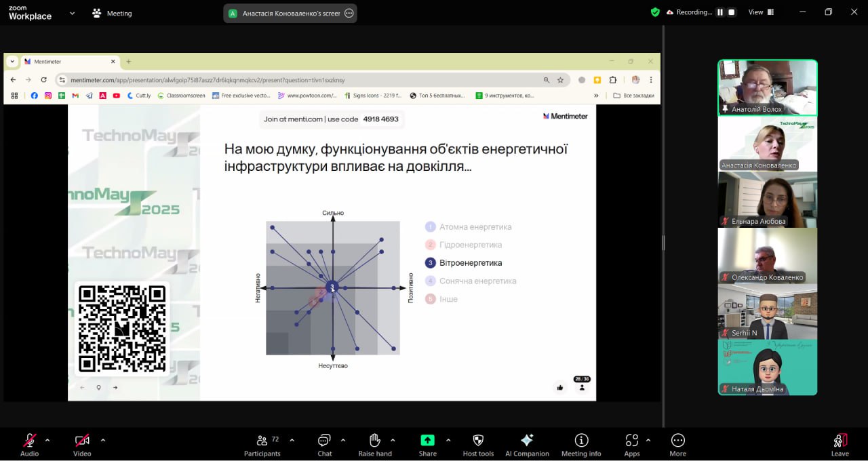Open Meeting info
The image size is (868, 461).
(581, 444)
